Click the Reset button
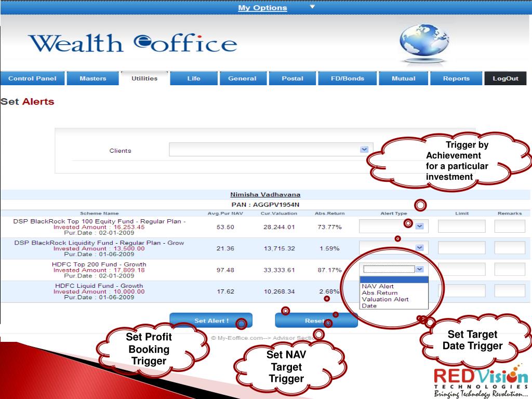532x399 pixels. pyautogui.click(x=316, y=321)
